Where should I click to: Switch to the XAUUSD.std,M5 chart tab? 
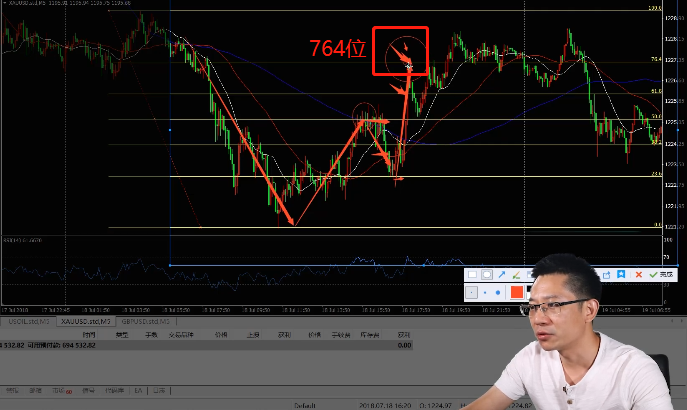tap(86, 322)
